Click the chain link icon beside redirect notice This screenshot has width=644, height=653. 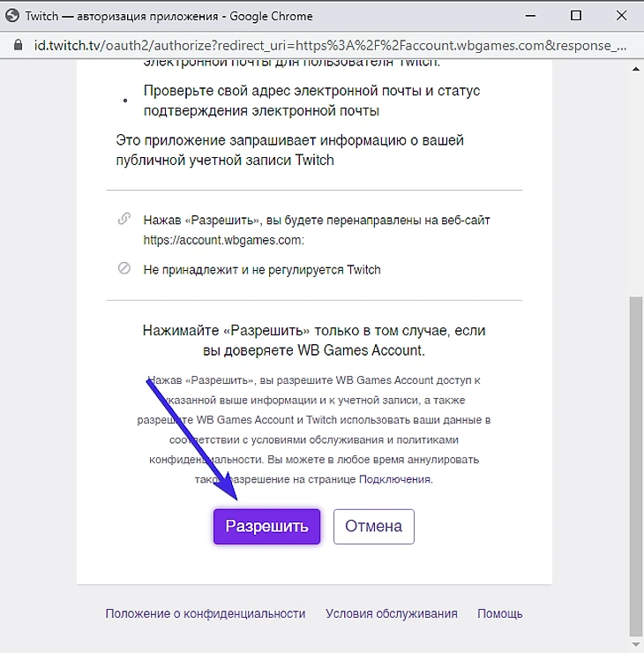124,219
